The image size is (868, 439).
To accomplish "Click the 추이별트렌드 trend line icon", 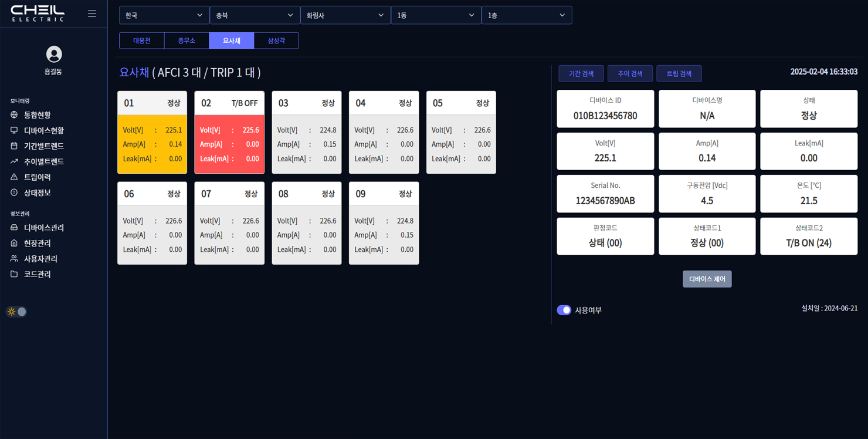I will [x=14, y=161].
